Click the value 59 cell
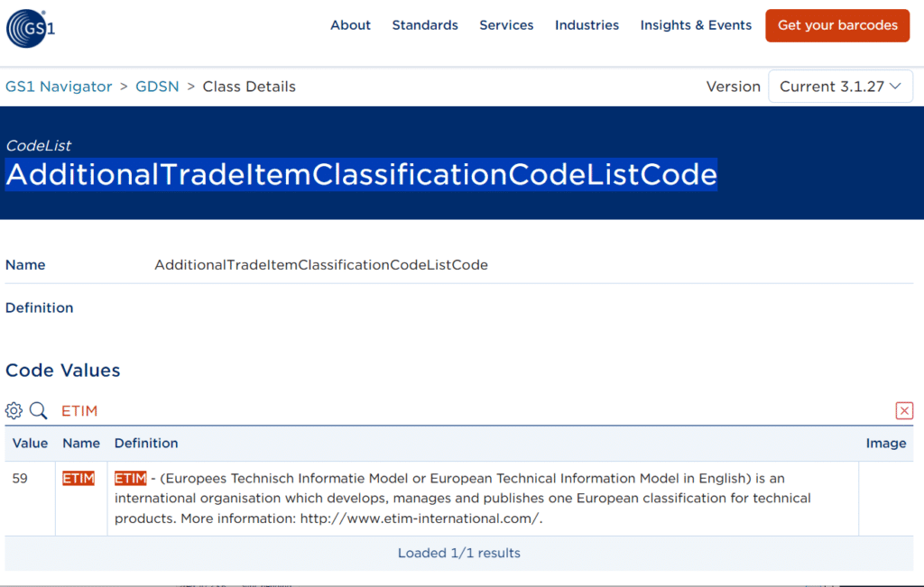 pos(20,479)
